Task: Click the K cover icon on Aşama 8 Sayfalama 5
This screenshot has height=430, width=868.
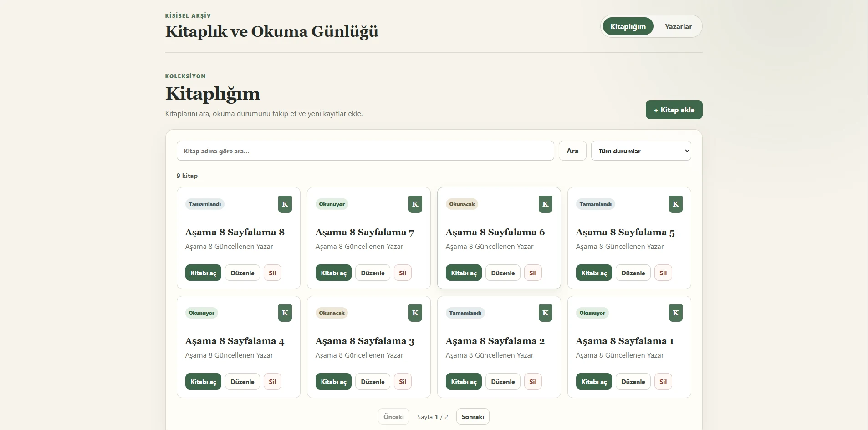Action: click(676, 204)
